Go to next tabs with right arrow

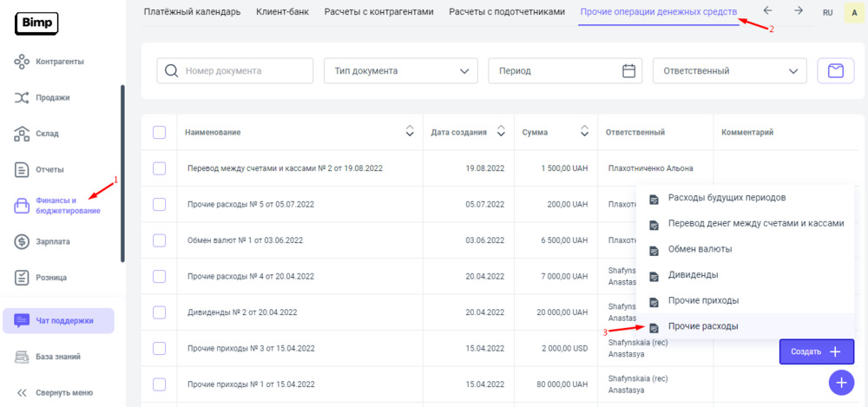pyautogui.click(x=798, y=11)
